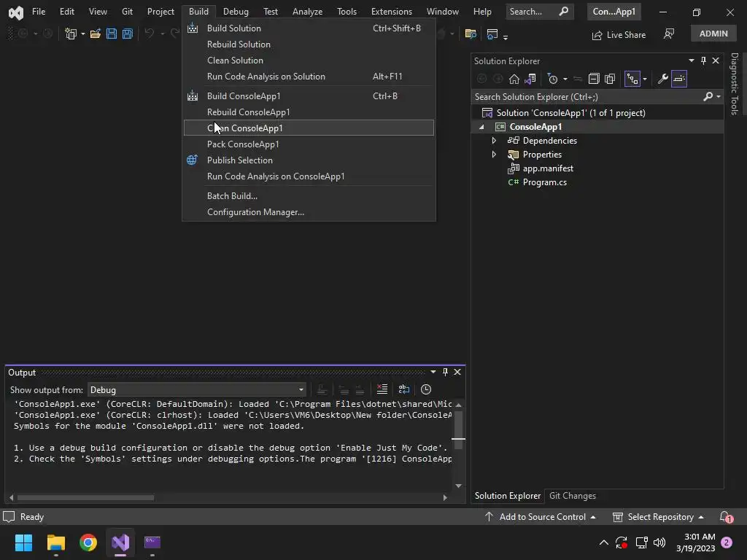Expand the Dependencies node
Screen dimensions: 747x560
[x=494, y=141]
